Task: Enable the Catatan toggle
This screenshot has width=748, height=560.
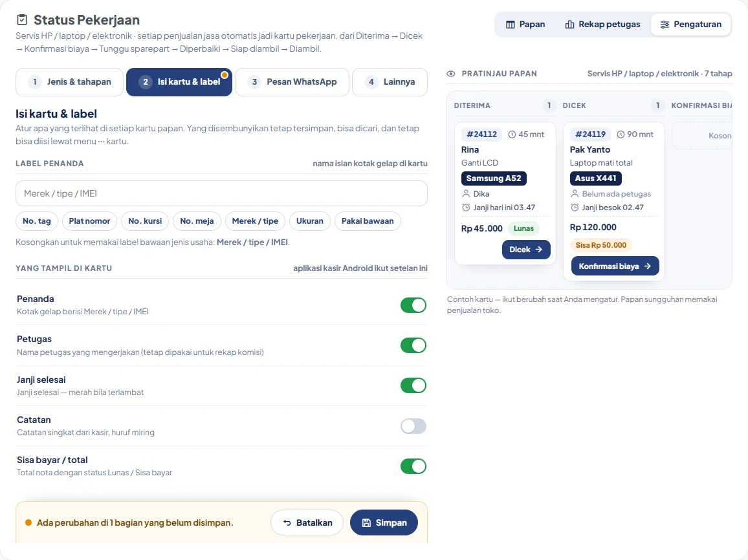Action: click(413, 426)
